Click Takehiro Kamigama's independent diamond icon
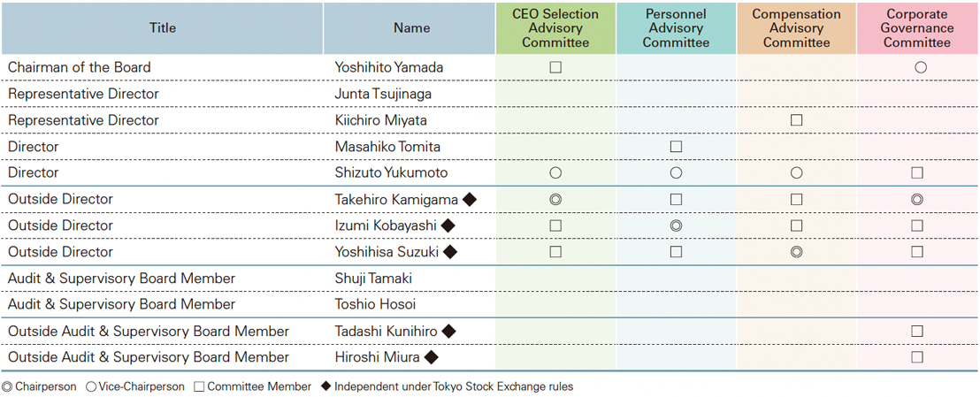980x397 pixels. [x=470, y=200]
